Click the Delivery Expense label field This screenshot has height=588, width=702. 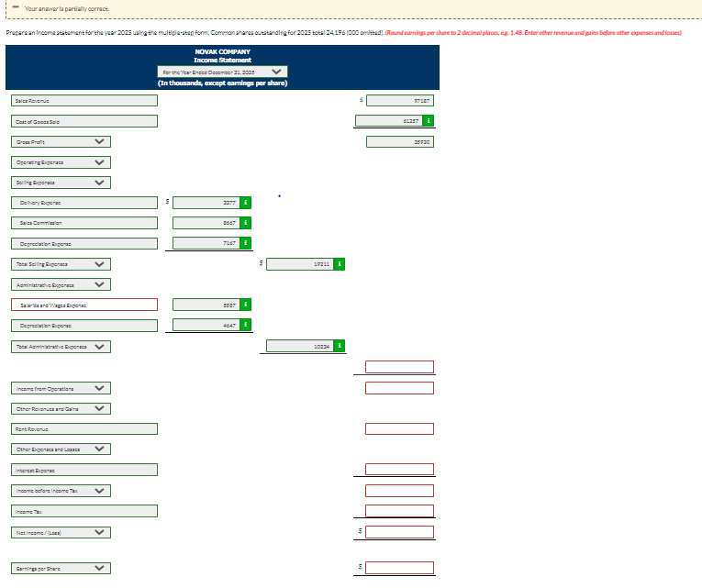84,203
